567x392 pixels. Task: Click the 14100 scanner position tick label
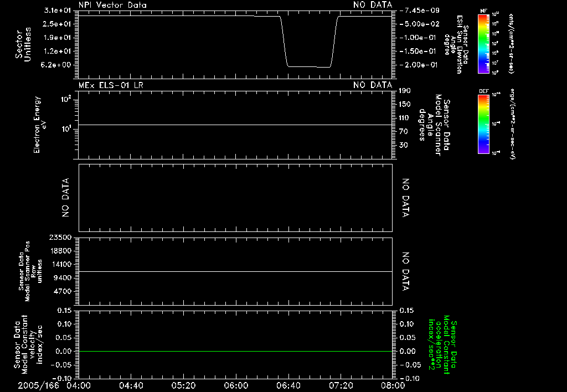tap(60, 264)
